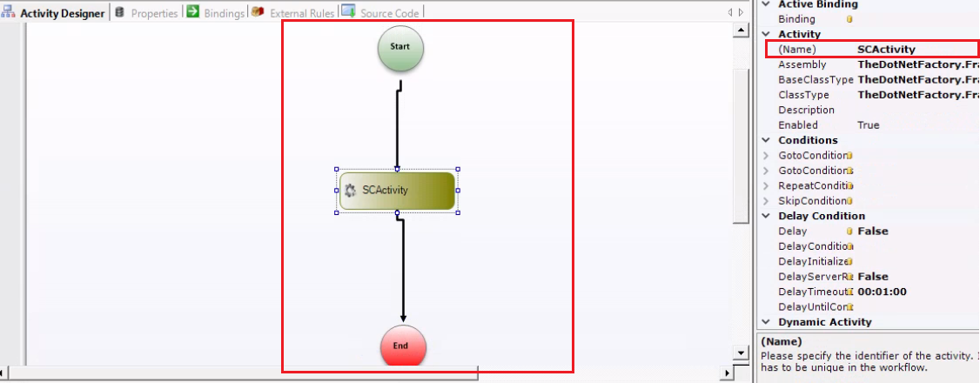Switch to the Activity Designer tab
980x383 pixels.
pos(54,13)
